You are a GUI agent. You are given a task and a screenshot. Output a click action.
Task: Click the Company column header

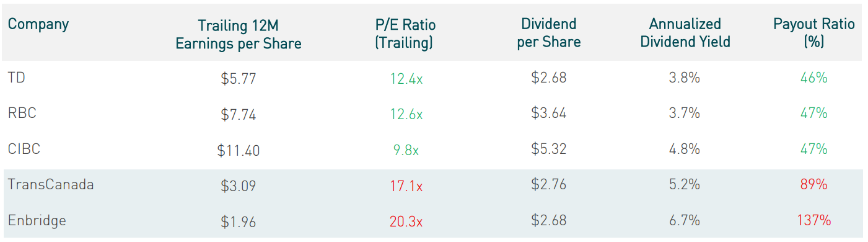[x=38, y=25]
